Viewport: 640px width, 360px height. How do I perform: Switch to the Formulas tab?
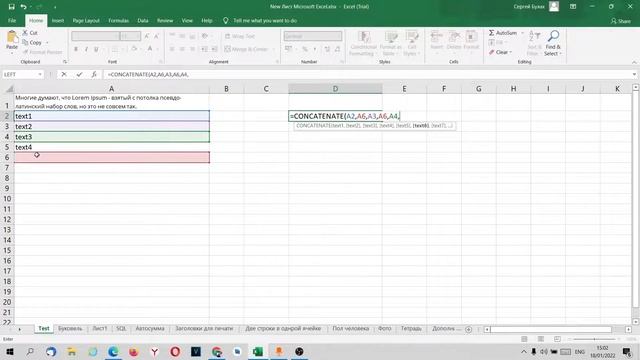118,20
